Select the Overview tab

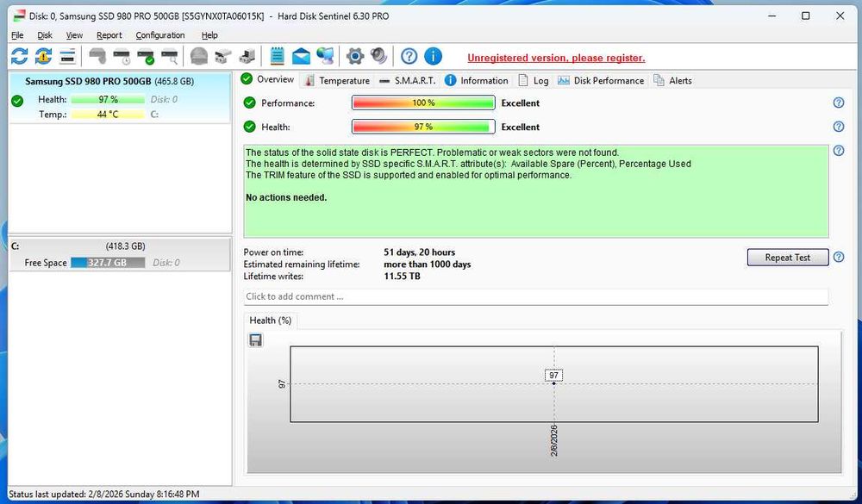(268, 80)
